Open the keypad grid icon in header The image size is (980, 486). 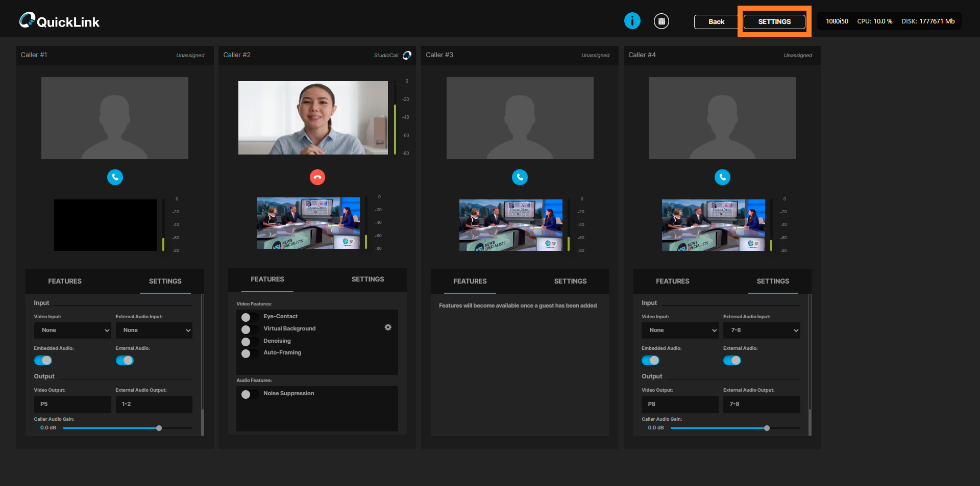(661, 21)
